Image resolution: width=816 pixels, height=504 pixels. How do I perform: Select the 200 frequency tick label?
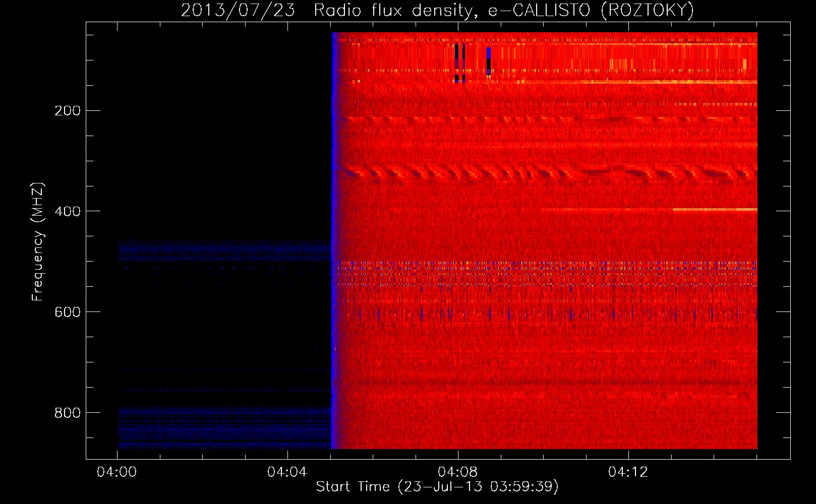(x=68, y=110)
